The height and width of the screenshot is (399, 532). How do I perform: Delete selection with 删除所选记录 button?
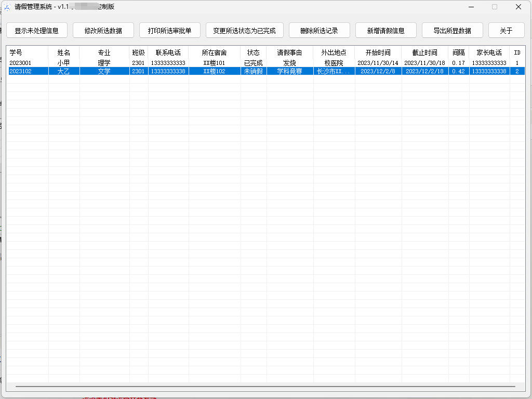tap(319, 31)
